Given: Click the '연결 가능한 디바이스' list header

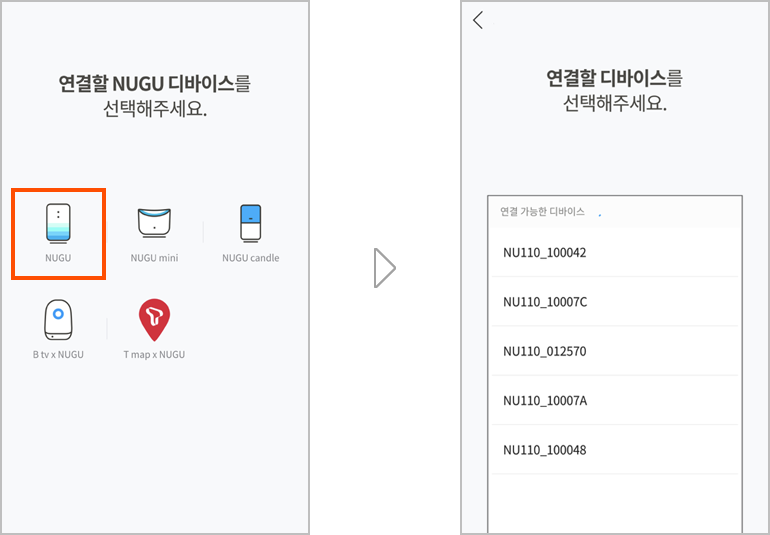Looking at the screenshot, I should [542, 212].
